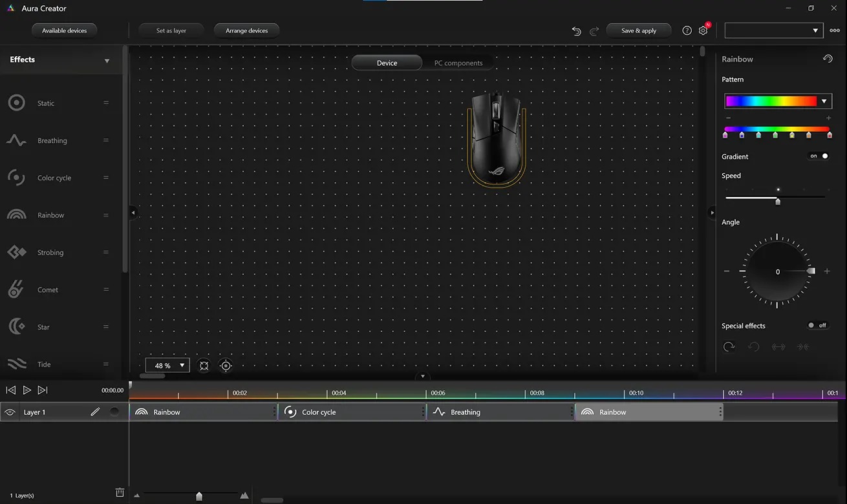The height and width of the screenshot is (504, 847).
Task: Select the Static effect icon
Action: point(16,103)
